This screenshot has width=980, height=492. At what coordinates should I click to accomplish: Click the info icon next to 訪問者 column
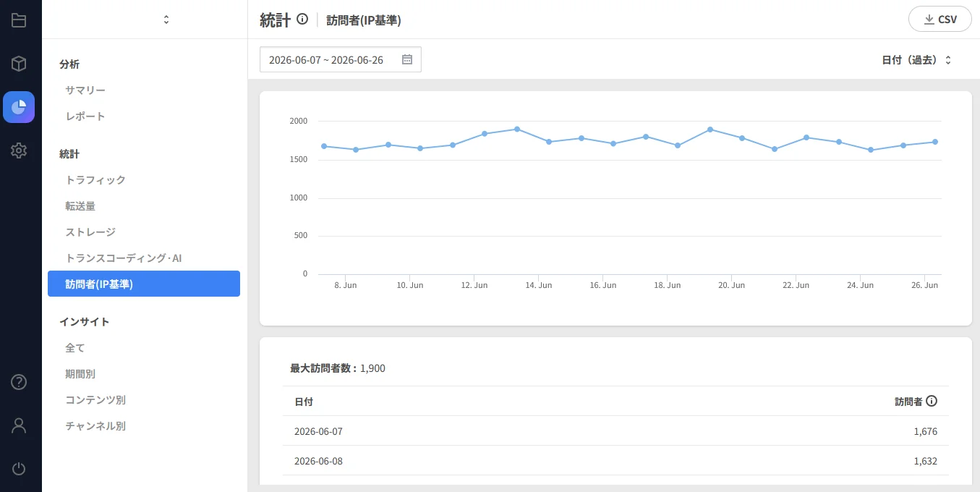[x=932, y=401]
